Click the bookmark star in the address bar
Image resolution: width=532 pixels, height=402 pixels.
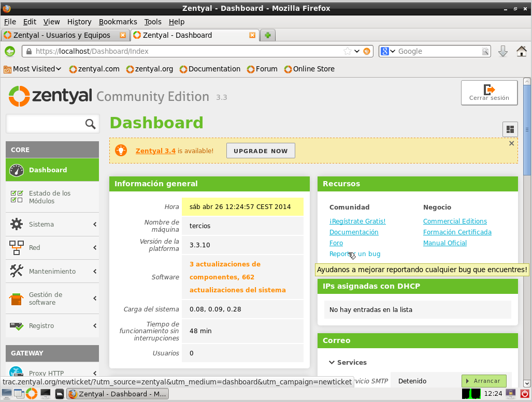pos(348,51)
